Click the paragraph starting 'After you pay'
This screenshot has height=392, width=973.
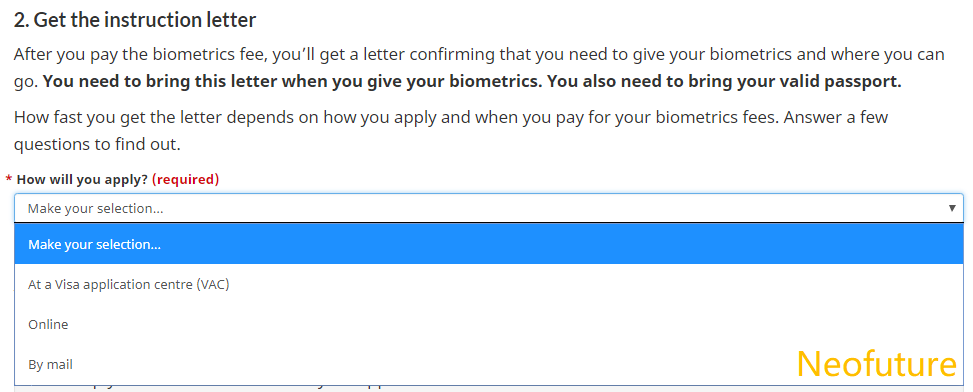click(479, 68)
